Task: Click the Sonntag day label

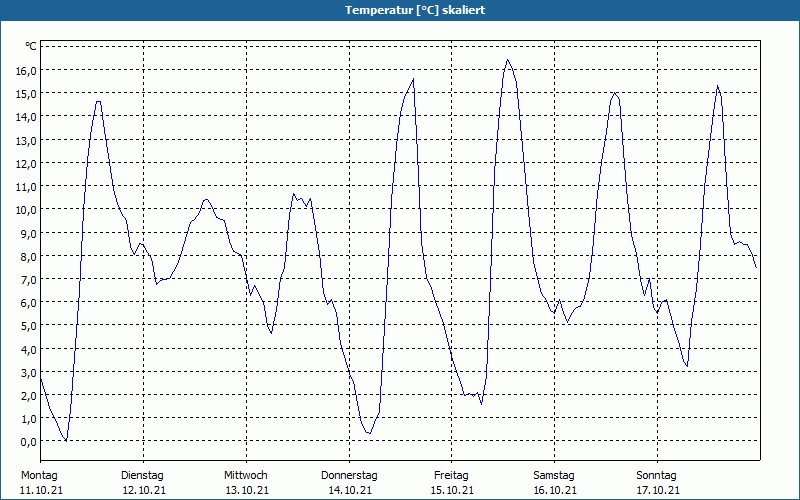Action: click(656, 476)
